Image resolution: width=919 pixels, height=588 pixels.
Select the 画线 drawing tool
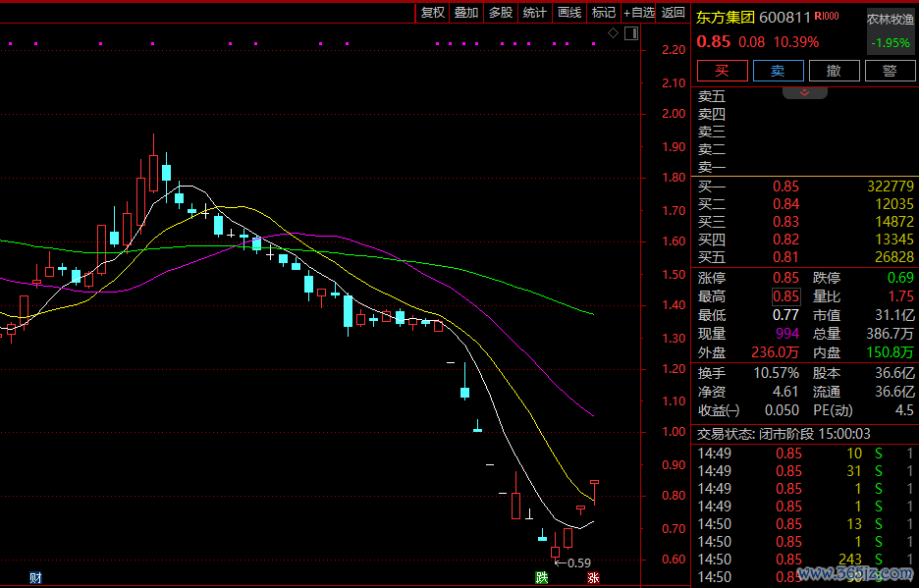coord(569,13)
